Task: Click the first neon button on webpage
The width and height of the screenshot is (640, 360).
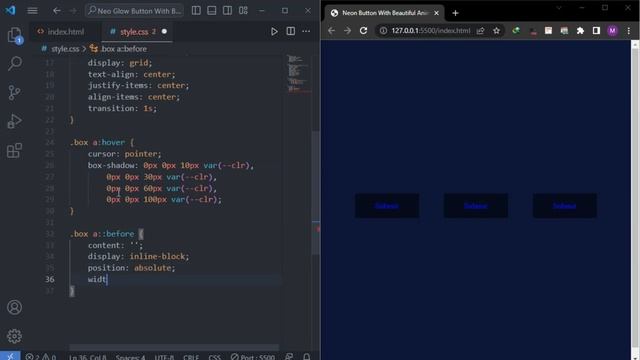Action: pyautogui.click(x=387, y=206)
